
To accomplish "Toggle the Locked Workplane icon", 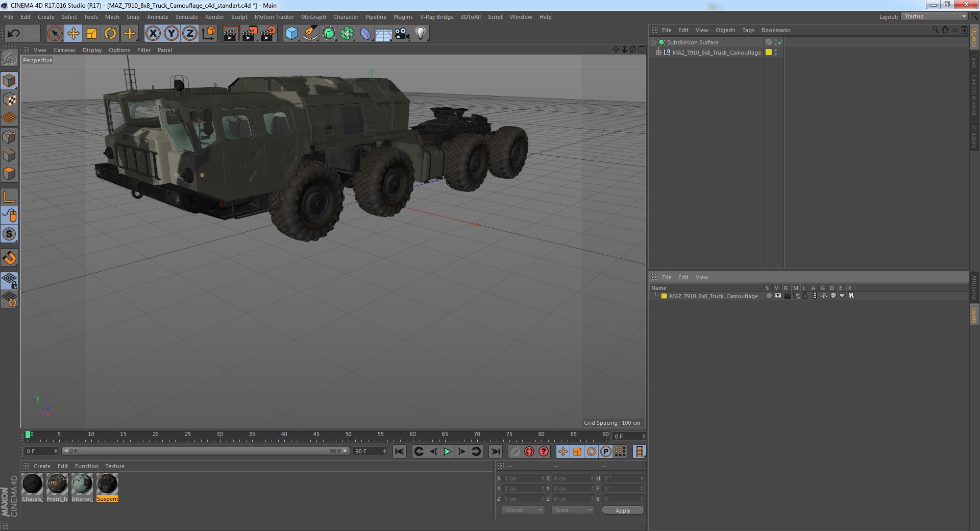I will [9, 281].
